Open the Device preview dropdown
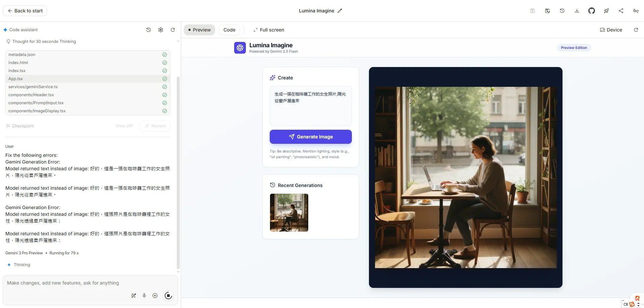The image size is (644, 308). pyautogui.click(x=611, y=30)
